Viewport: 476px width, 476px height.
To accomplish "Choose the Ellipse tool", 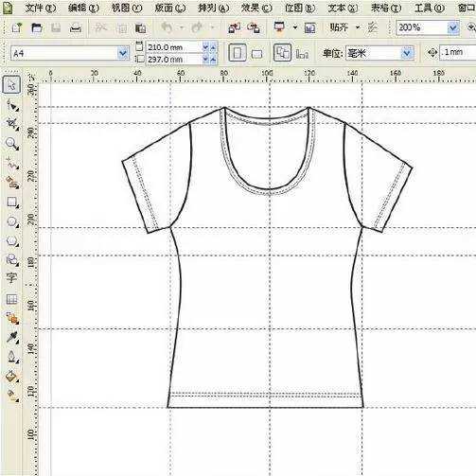I will point(12,221).
